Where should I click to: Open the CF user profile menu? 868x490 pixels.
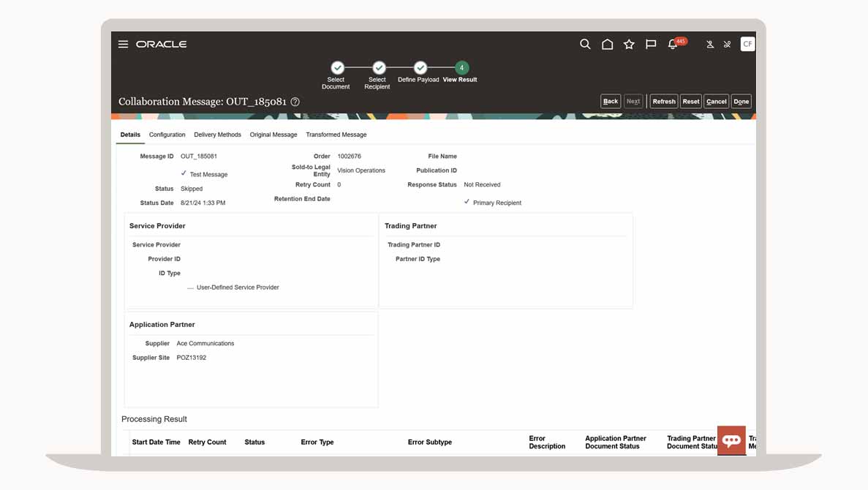[x=747, y=45]
